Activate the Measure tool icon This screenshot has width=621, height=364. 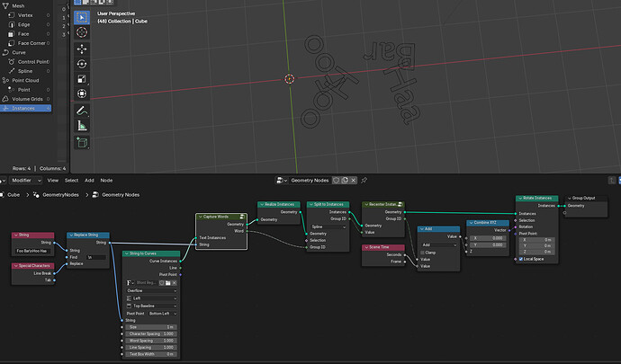point(82,126)
